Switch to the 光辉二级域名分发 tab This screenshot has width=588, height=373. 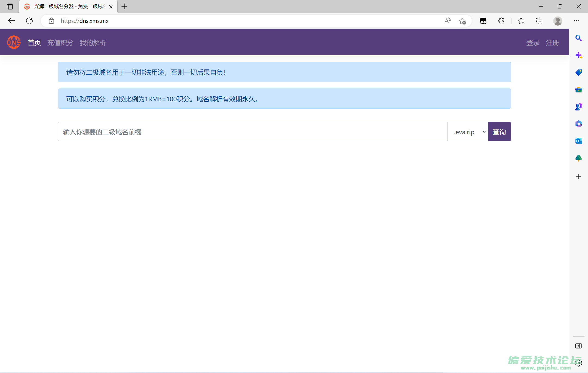pyautogui.click(x=65, y=6)
